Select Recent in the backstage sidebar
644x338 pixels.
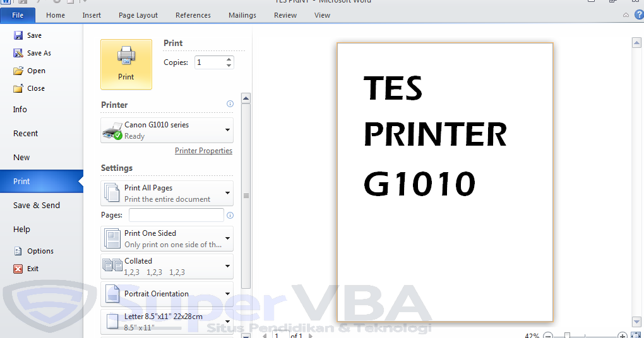[25, 133]
